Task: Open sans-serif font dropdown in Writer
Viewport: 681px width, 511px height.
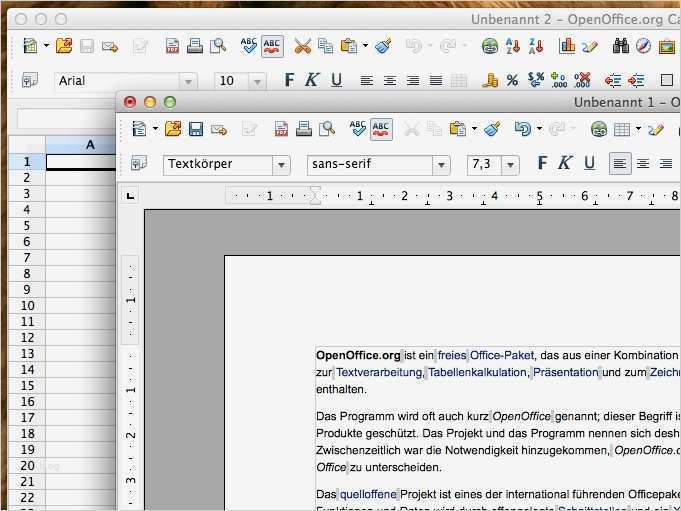Action: pos(441,165)
